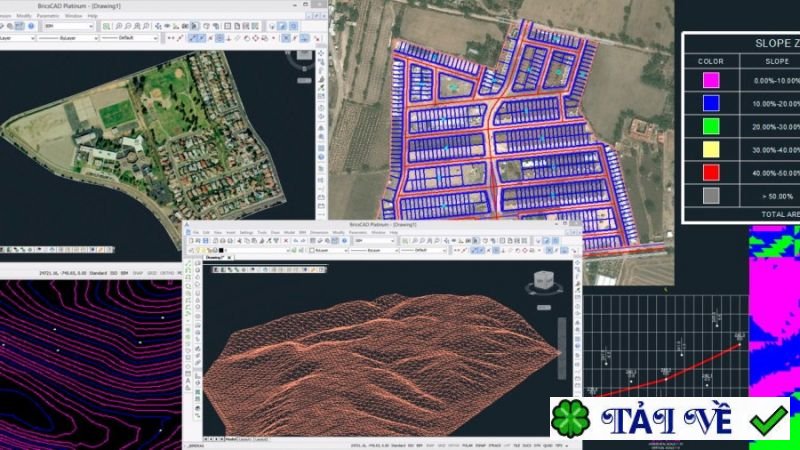This screenshot has height=450, width=800.
Task: Click ORTHO in top-left window status bar
Action: click(x=167, y=273)
